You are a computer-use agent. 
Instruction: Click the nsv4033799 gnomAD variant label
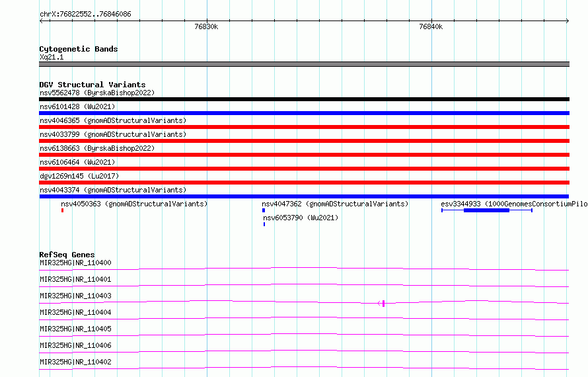coord(113,134)
